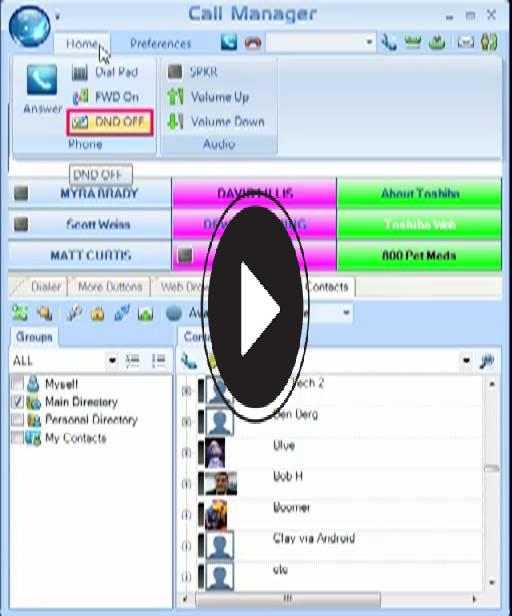
Task: Click the tools wrench icon in the contacts toolbar
Action: 73,313
